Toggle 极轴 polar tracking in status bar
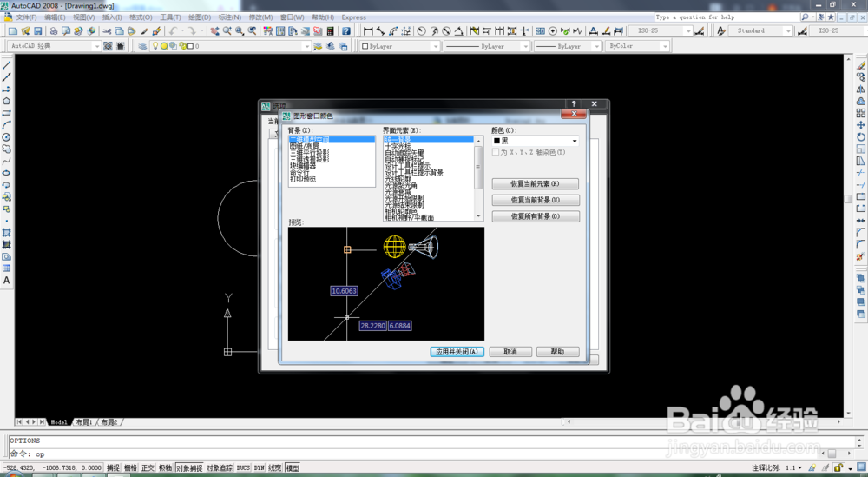This screenshot has height=477, width=868. point(165,468)
